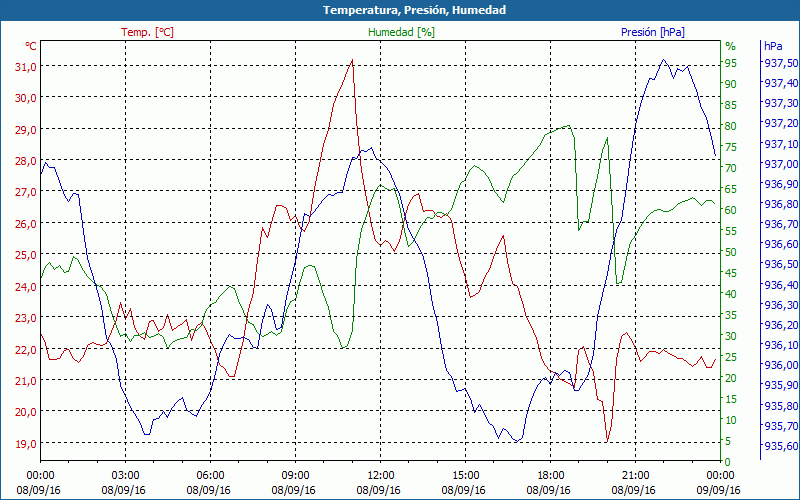Select the 85 humidity axis value

731,105
